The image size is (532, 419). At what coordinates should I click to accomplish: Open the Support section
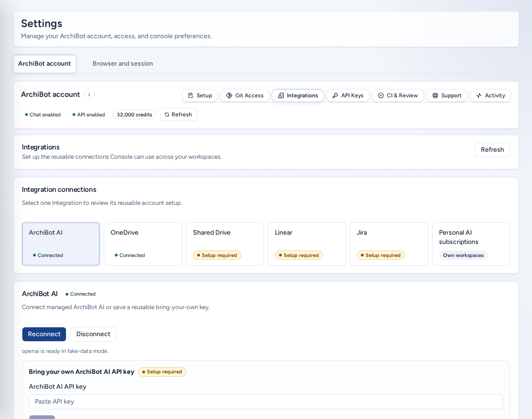[x=447, y=95]
